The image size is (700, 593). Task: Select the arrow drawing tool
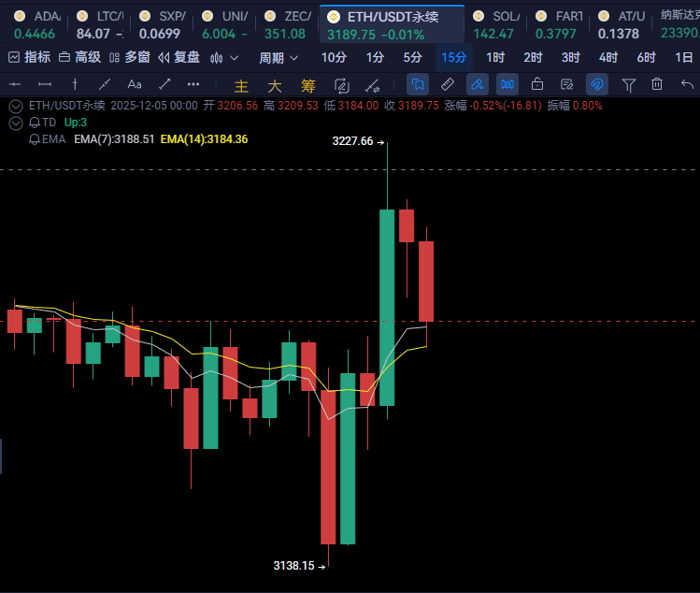click(164, 84)
